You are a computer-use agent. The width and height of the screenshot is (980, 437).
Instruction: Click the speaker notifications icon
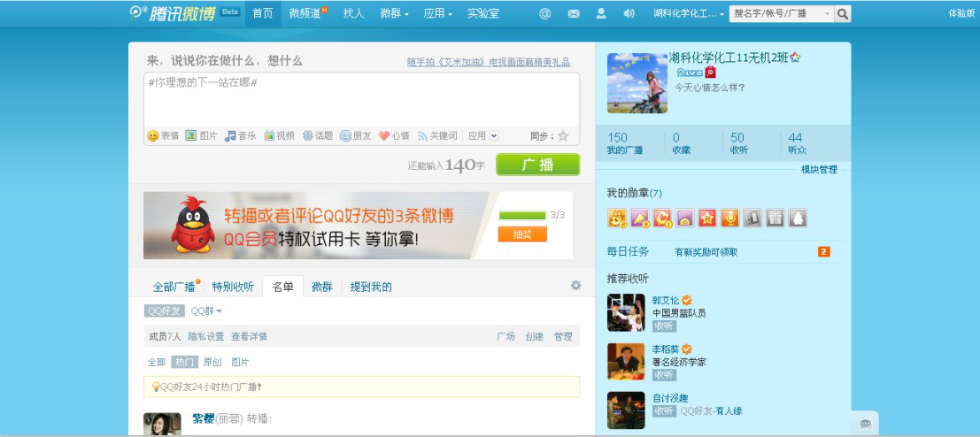[x=629, y=13]
